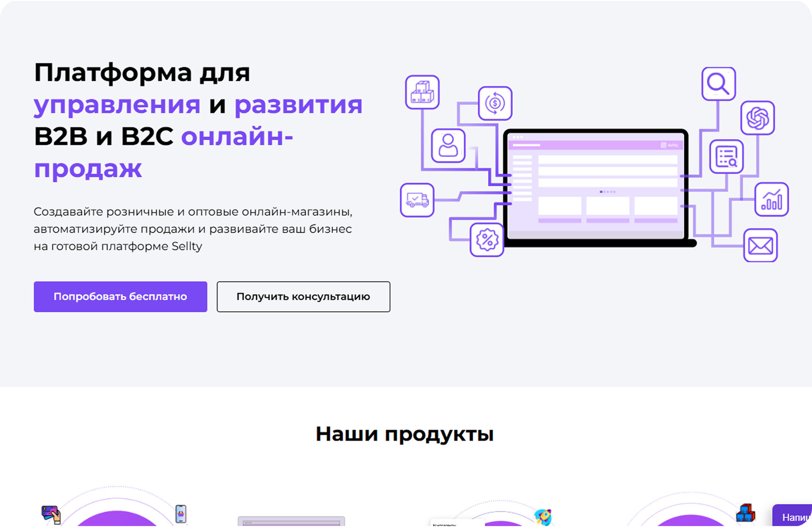Click the rocket icon in product card
This screenshot has height=527, width=812.
tap(543, 517)
